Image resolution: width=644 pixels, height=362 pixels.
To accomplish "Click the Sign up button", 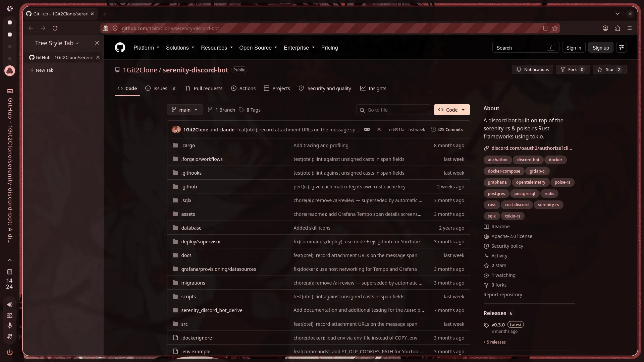I will pos(601,48).
